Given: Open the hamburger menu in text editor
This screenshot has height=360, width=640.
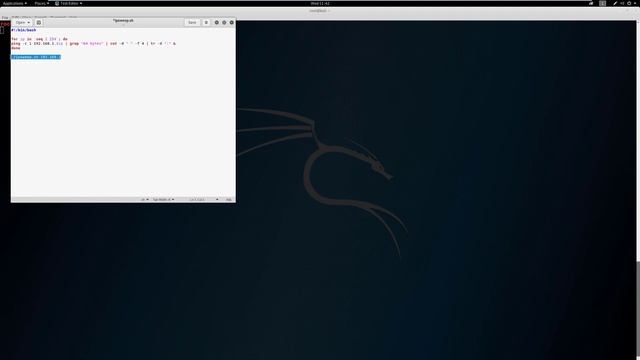Looking at the screenshot, I should click(x=206, y=22).
